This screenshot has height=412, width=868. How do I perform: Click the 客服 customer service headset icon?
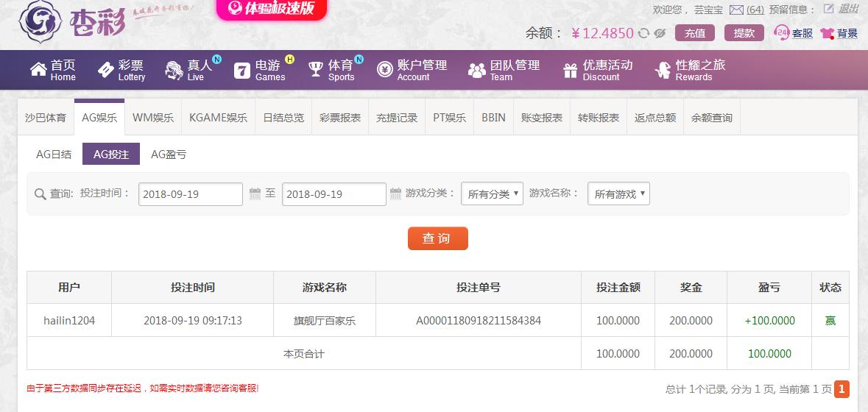[x=781, y=33]
